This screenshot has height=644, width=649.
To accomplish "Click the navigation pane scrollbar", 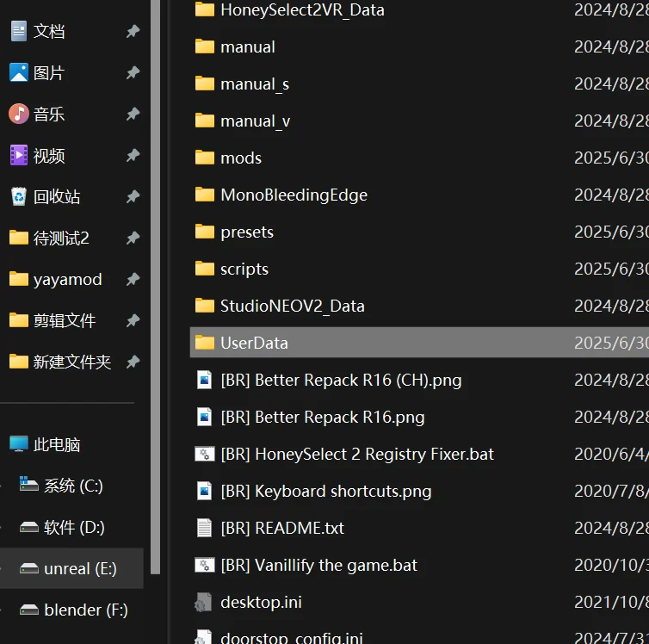I will 156,286.
